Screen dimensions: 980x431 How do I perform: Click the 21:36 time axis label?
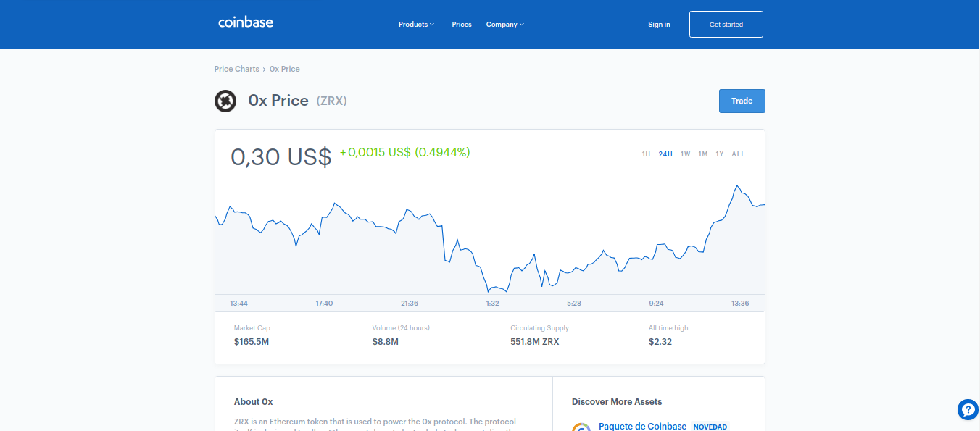click(x=410, y=303)
